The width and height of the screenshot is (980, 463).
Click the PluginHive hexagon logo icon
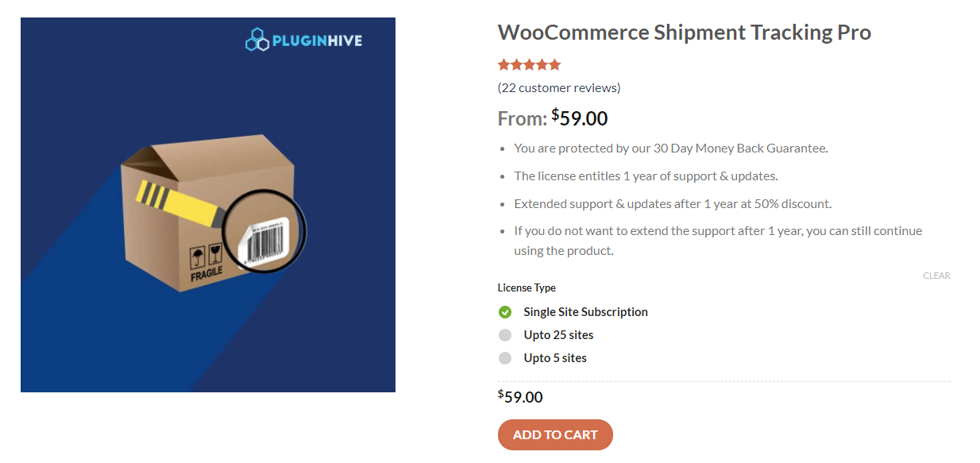tap(257, 40)
